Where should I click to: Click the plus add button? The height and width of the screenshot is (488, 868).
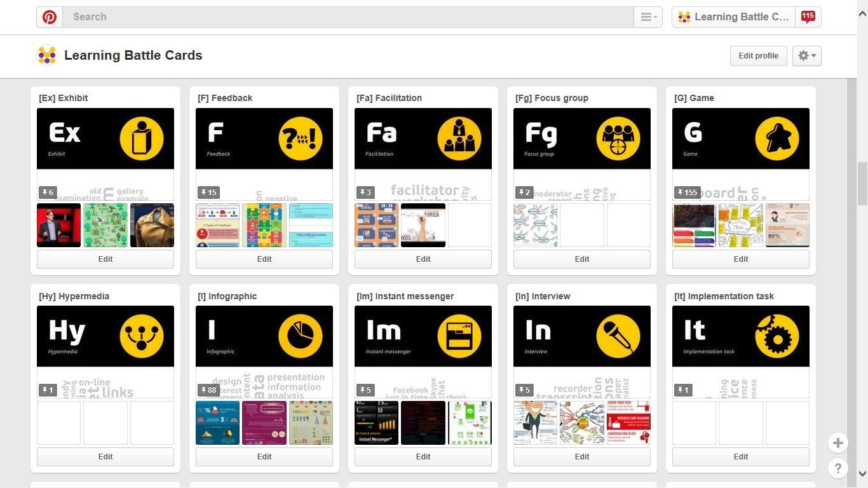[838, 444]
